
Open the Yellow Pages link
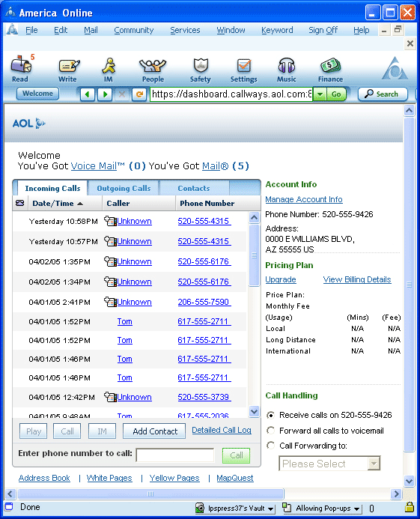pos(174,478)
